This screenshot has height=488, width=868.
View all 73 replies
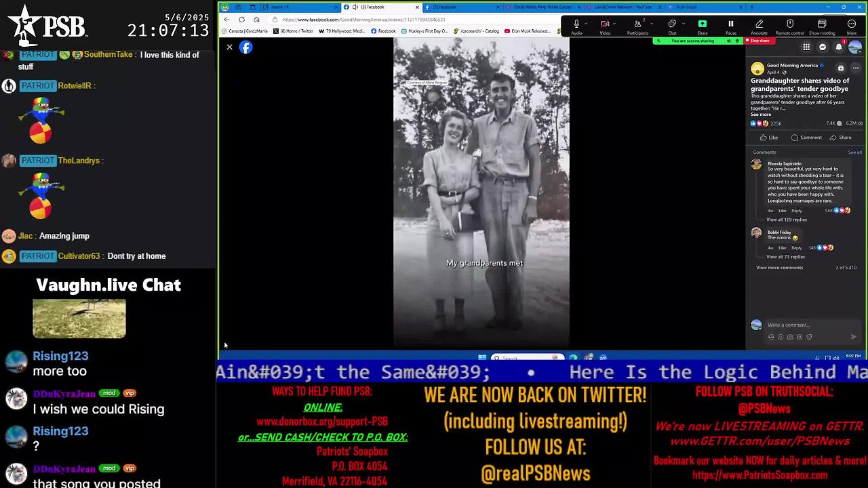(785, 257)
